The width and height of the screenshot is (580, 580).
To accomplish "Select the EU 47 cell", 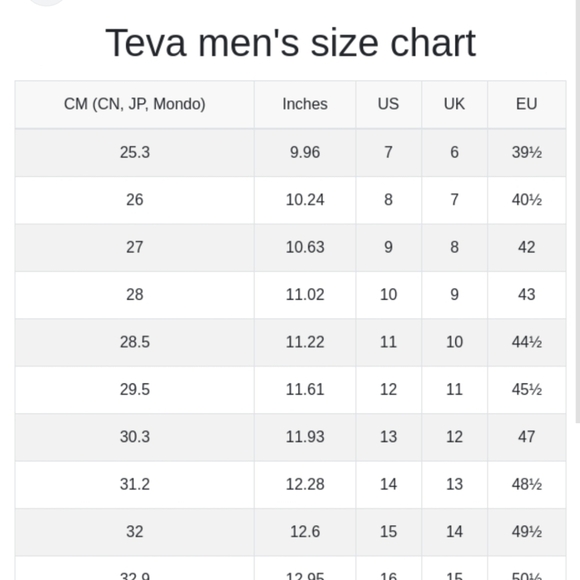I will click(526, 437).
